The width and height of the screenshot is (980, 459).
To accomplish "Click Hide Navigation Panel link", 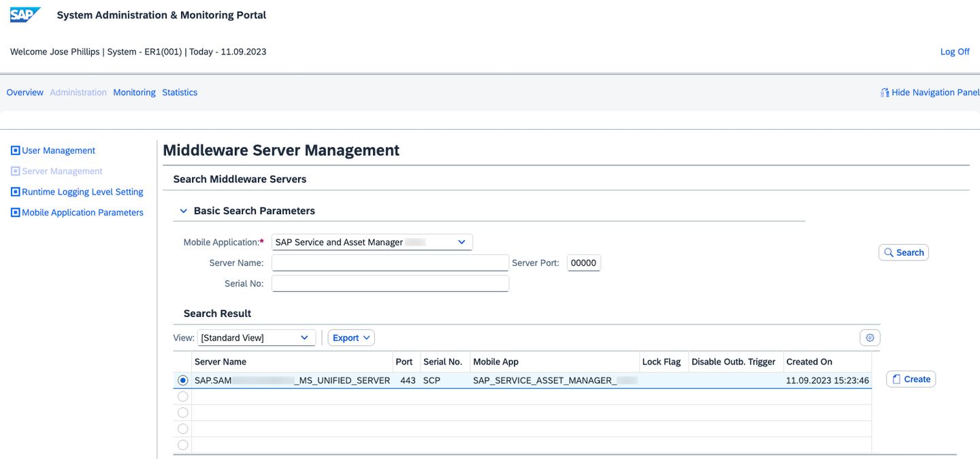I will [x=935, y=92].
